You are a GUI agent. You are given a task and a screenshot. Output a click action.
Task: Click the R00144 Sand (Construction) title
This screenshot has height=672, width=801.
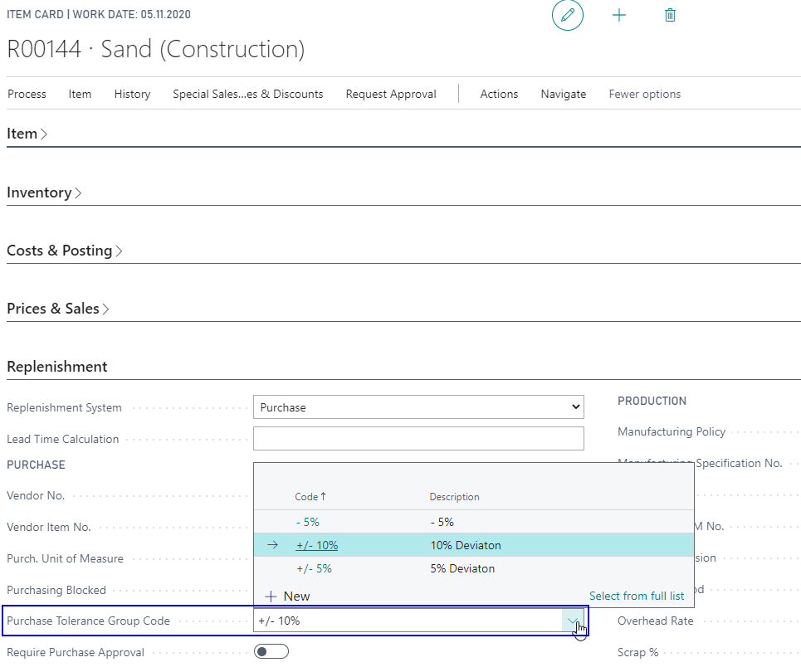pos(156,50)
